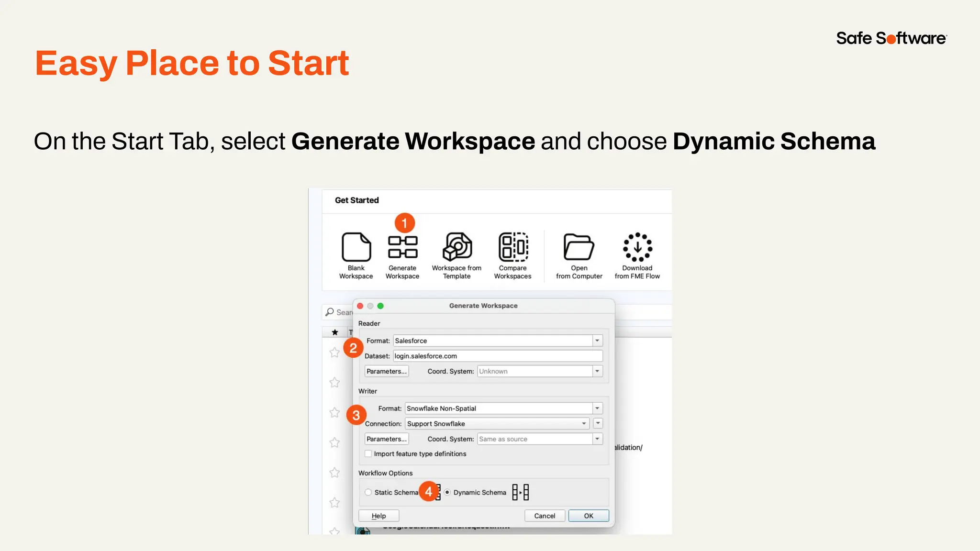Expand the Reader Coord. System dropdown

(x=597, y=371)
